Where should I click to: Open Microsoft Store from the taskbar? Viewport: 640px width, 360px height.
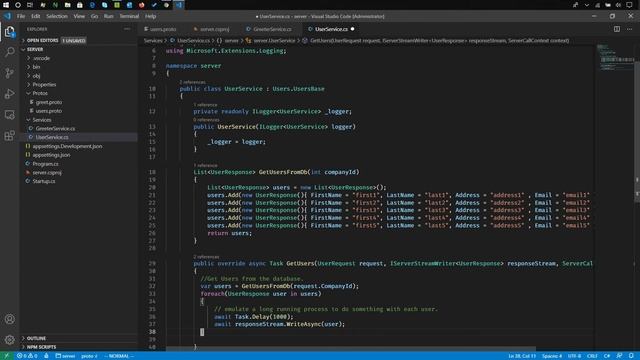tap(80, 5)
